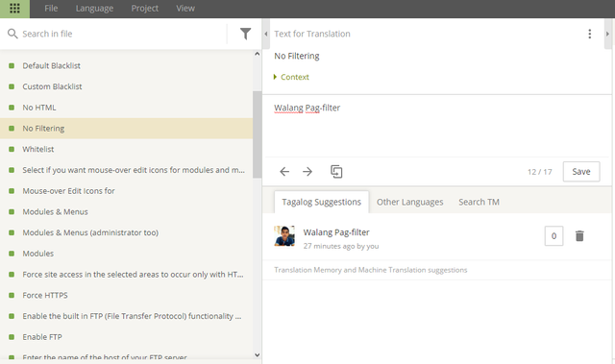Image resolution: width=615 pixels, height=364 pixels.
Task: Delete the Walang Pag-filter suggestion
Action: click(x=579, y=236)
